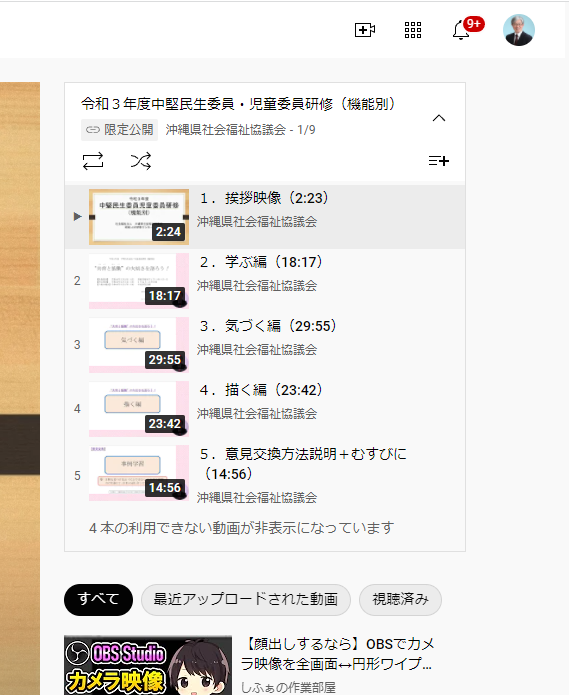This screenshot has height=695, width=569.
Task: Collapse the playlist panel chevron
Action: coord(439,118)
